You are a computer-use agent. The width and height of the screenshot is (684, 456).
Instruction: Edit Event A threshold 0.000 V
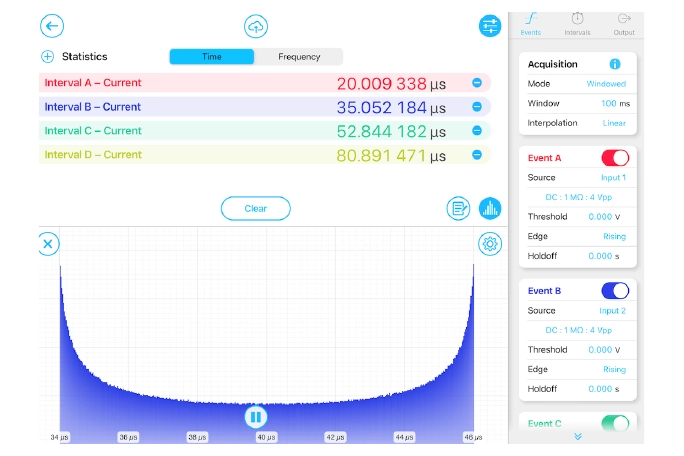[x=604, y=217]
